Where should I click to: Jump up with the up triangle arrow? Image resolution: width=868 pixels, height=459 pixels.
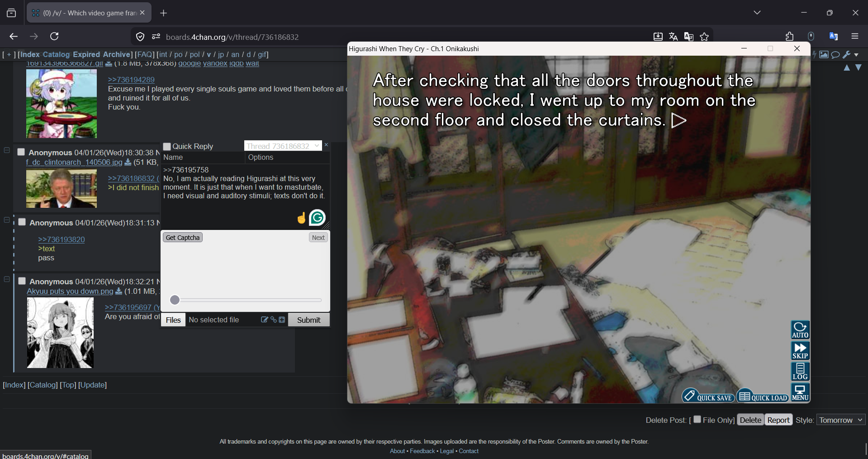tap(847, 68)
